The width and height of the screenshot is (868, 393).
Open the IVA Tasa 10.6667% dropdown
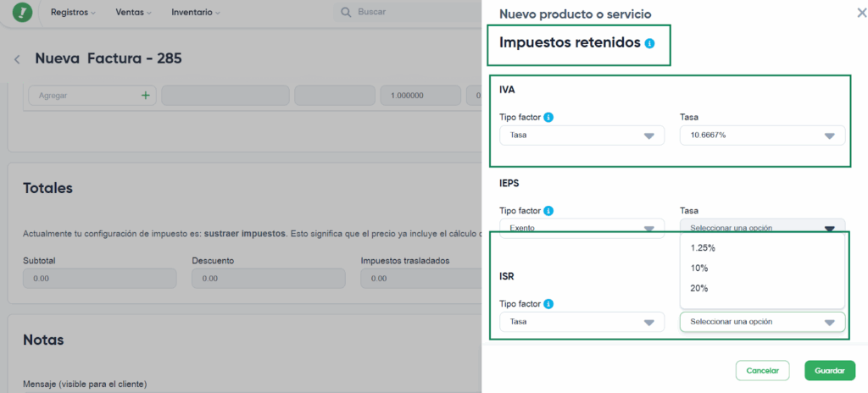(x=762, y=136)
